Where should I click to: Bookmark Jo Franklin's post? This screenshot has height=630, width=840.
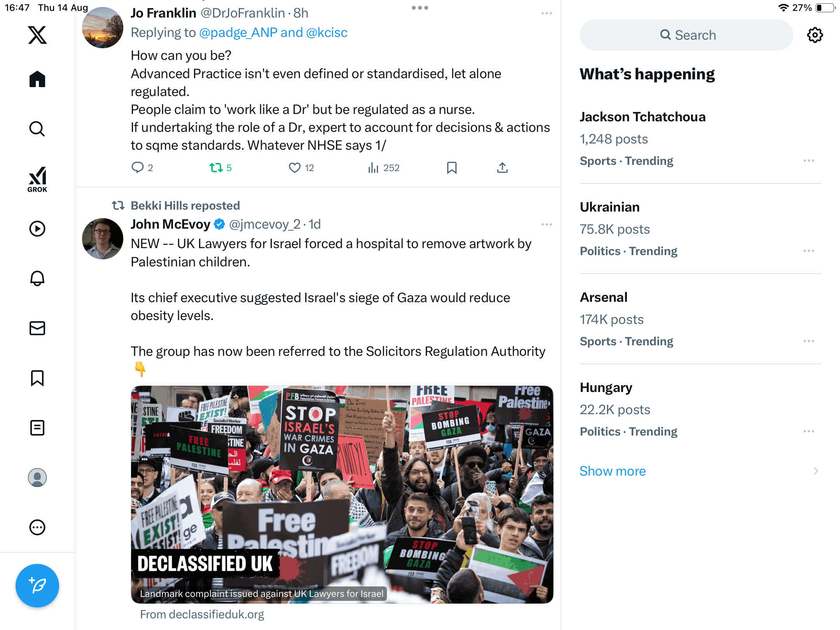[x=451, y=168]
